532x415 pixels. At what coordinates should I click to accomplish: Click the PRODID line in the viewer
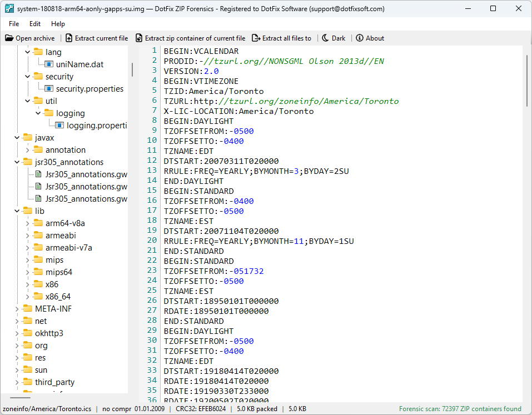[274, 61]
